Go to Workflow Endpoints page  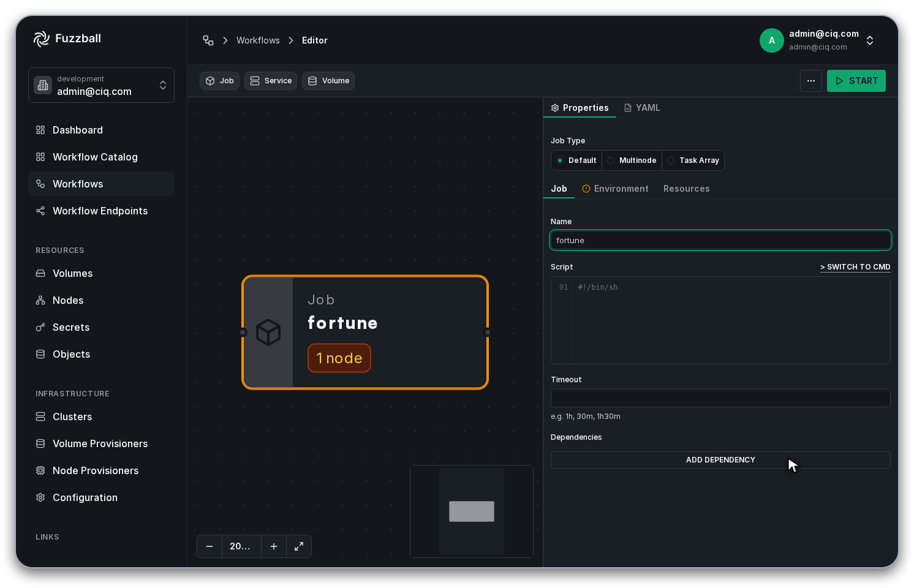pos(101,211)
